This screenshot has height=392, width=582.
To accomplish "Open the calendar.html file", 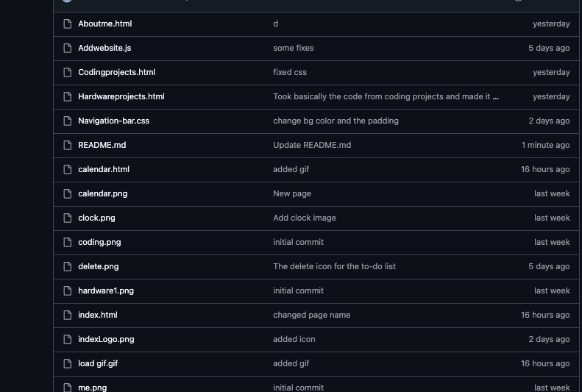I will click(x=104, y=169).
